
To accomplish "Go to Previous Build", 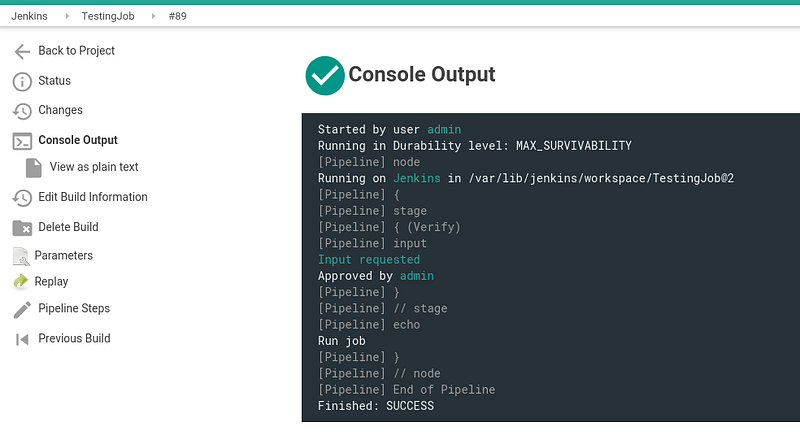I will tap(74, 338).
